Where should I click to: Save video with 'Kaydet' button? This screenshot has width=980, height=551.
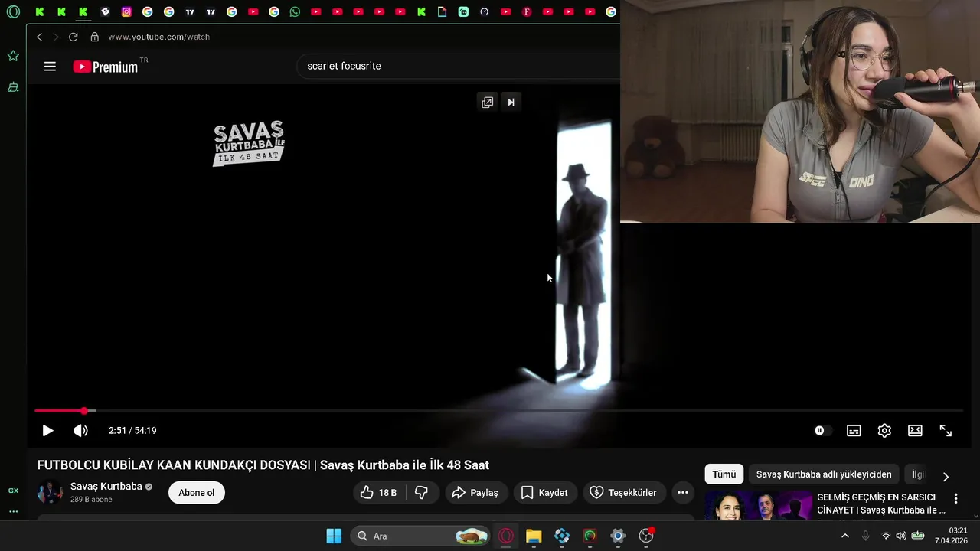(544, 493)
